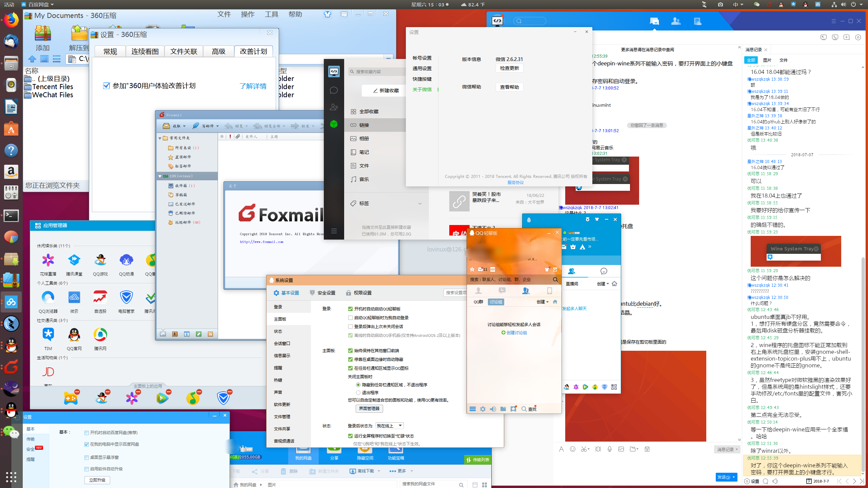This screenshot has height=488, width=868.
Task: Uncheck 参加360用户体验改善计划 checkbox
Action: [x=106, y=86]
